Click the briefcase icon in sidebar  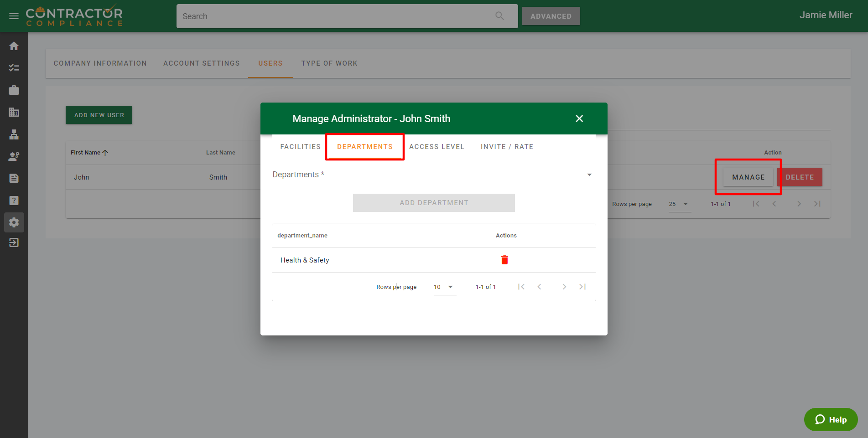tap(14, 90)
